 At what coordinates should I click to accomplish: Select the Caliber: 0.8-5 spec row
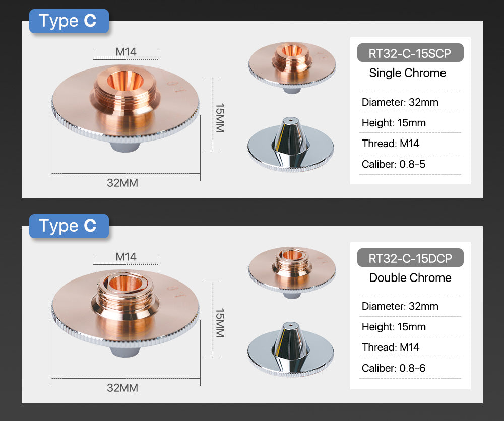click(393, 164)
